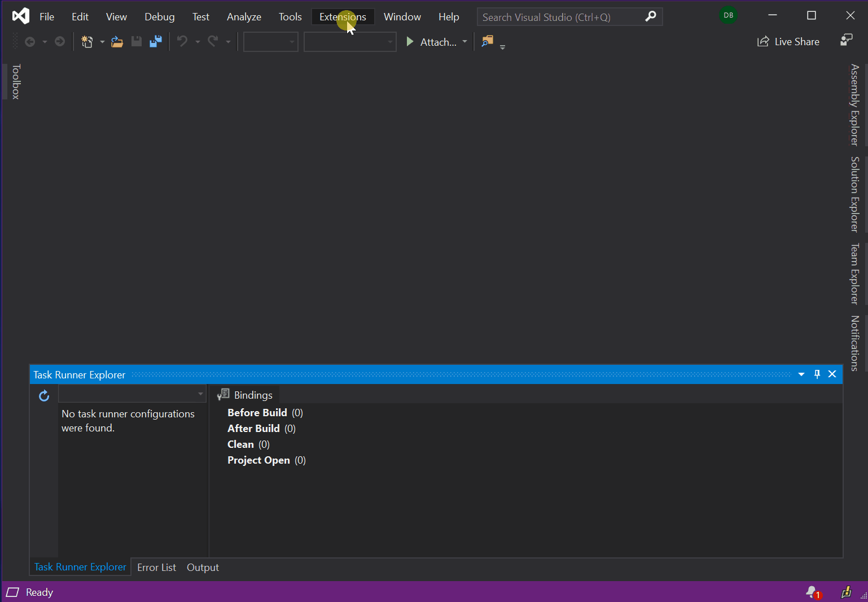Open Task Runner Explorer window position menu
This screenshot has width=868, height=602.
point(801,374)
